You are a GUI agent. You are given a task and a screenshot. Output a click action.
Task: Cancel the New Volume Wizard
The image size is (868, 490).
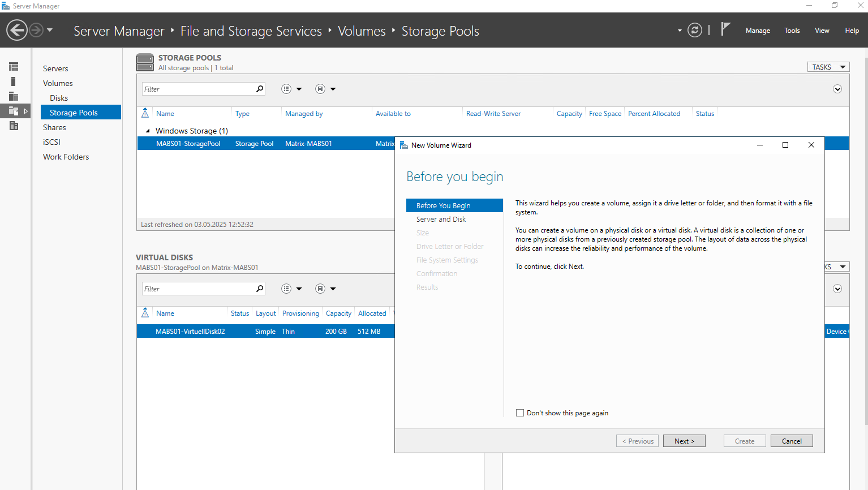pyautogui.click(x=792, y=441)
